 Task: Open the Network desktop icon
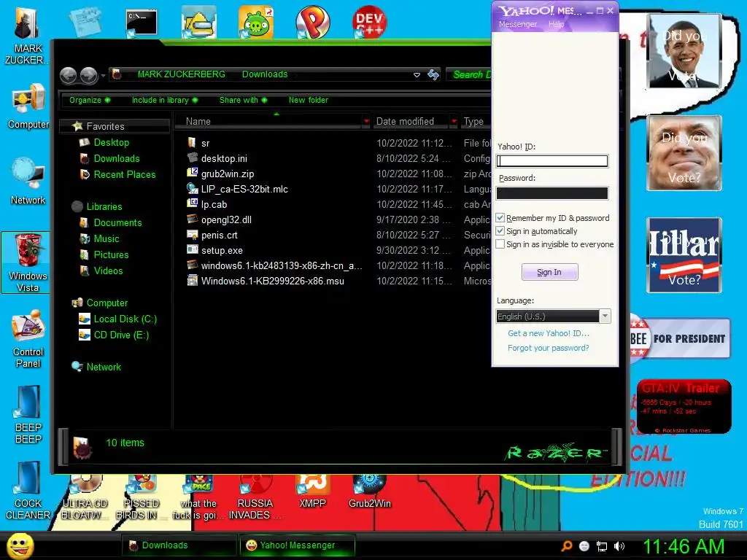pos(28,181)
